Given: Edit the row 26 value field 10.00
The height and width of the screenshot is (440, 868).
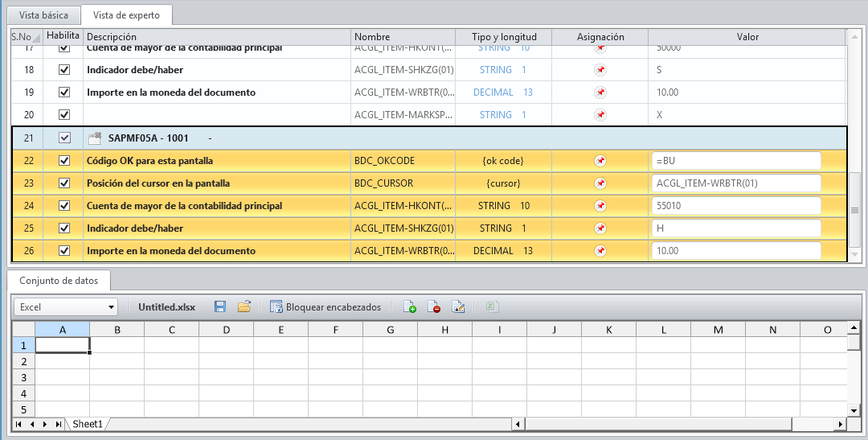Looking at the screenshot, I should click(x=736, y=250).
